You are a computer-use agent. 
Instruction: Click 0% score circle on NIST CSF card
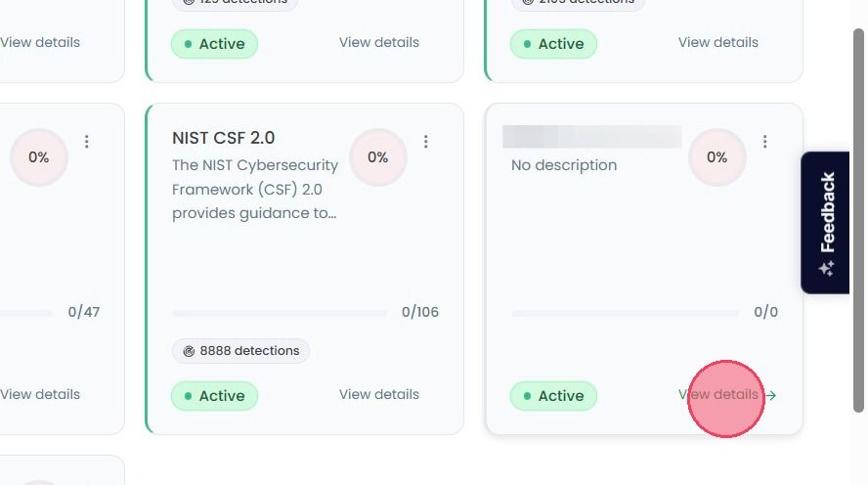tap(378, 157)
